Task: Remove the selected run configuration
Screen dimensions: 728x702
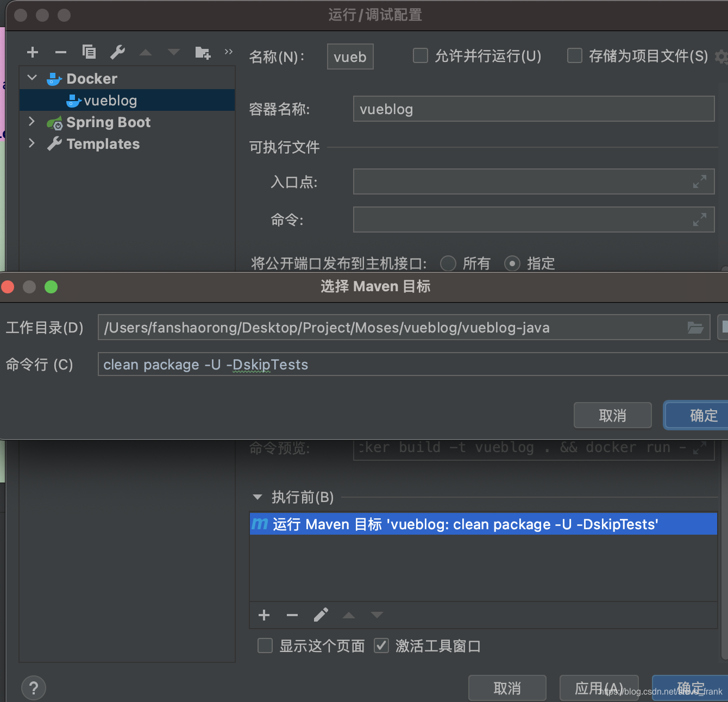Action: 61,52
